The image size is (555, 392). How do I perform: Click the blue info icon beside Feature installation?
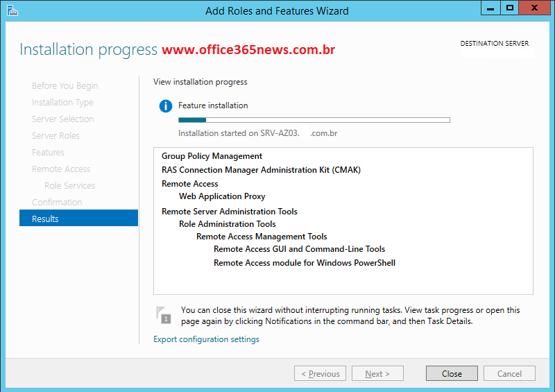(165, 106)
